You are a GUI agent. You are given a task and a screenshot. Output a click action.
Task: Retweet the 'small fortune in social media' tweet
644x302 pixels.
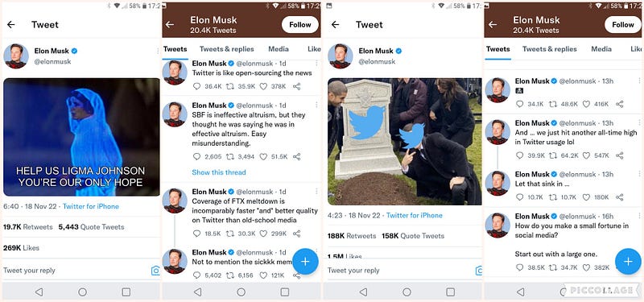553,267
